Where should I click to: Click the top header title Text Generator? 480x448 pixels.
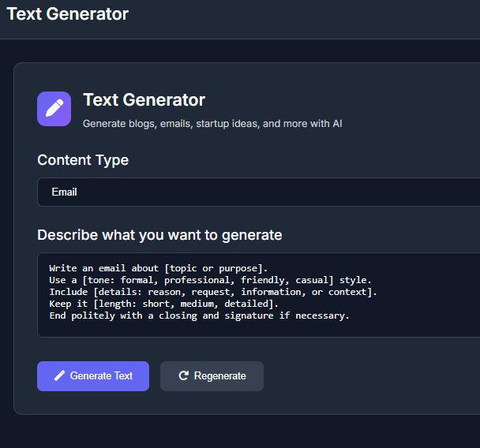pyautogui.click(x=67, y=13)
